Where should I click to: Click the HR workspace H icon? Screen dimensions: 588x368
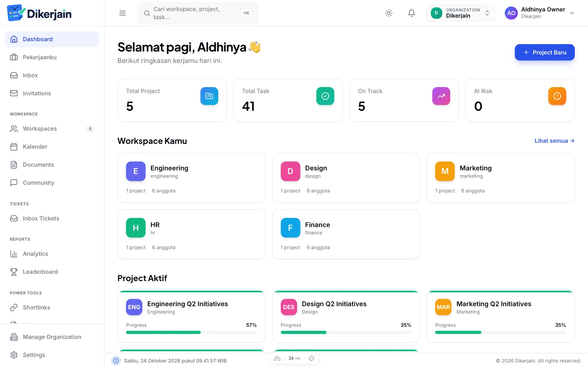[x=136, y=228]
